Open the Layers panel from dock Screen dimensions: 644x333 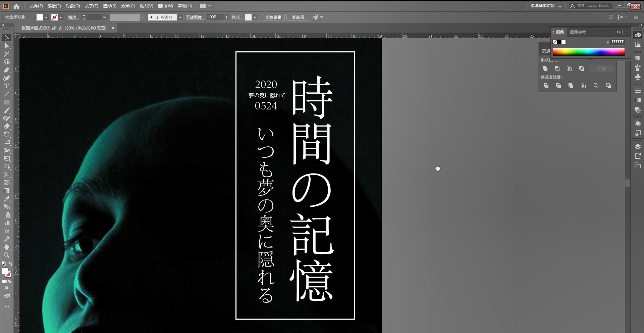click(638, 147)
